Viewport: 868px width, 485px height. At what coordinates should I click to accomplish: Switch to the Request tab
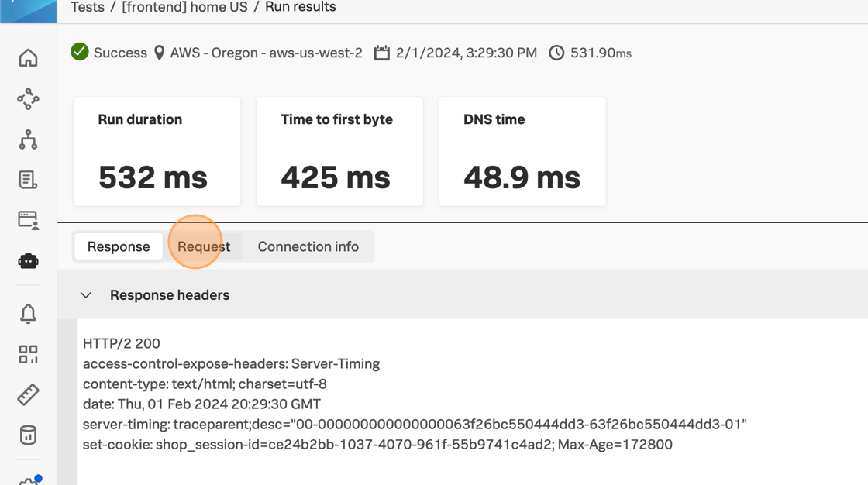(x=204, y=246)
